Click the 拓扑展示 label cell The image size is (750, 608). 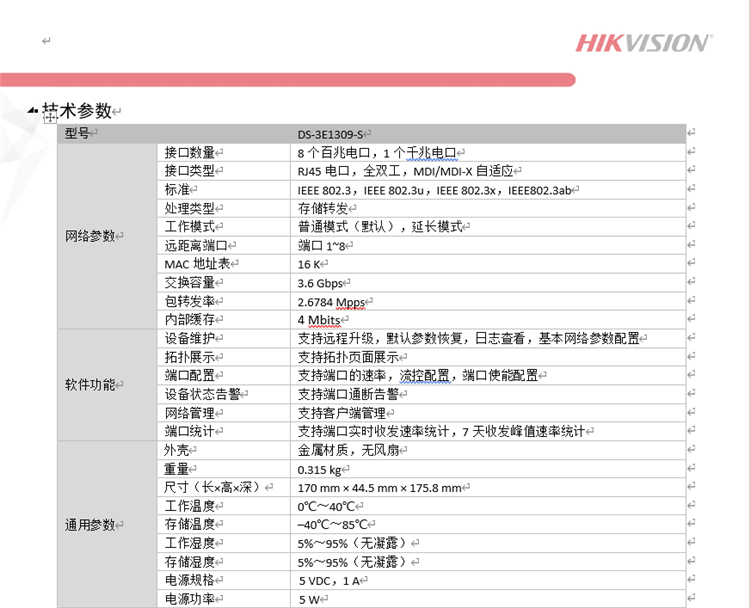pos(223,357)
